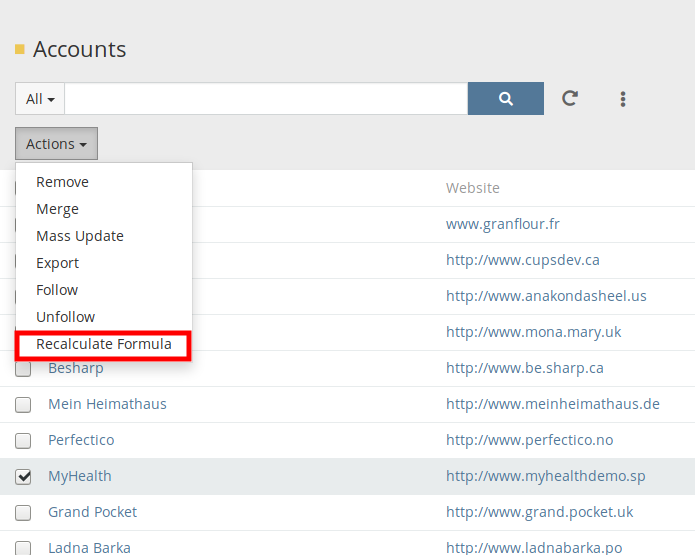Visit www.granflour.fr website link
Viewport: 695px width, 555px height.
503,224
